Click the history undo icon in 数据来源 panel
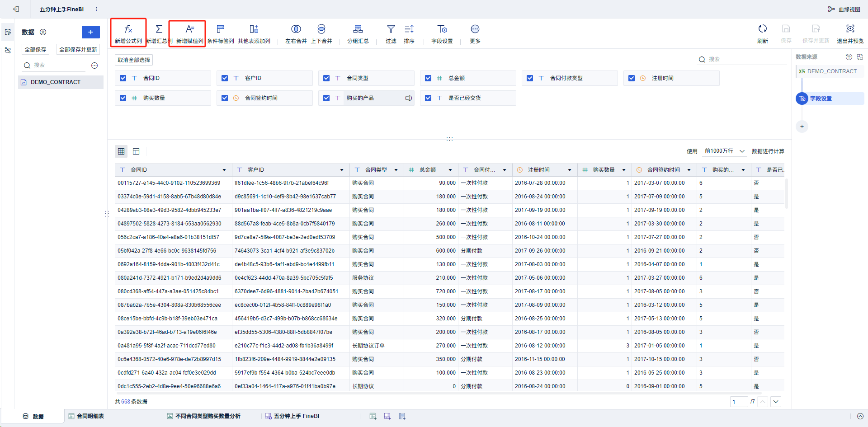Screen dimensions: 868x427 click(x=849, y=57)
